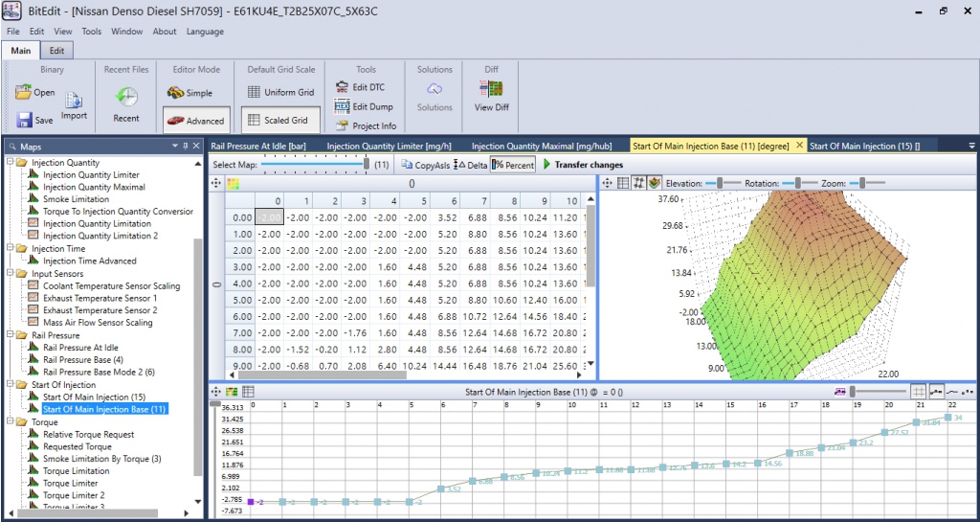980x522 pixels.
Task: Select Rail Pressure Base (4) map
Action: coord(83,360)
